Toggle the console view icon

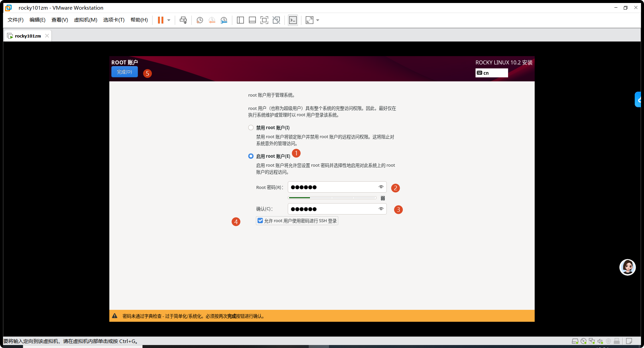[x=293, y=20]
